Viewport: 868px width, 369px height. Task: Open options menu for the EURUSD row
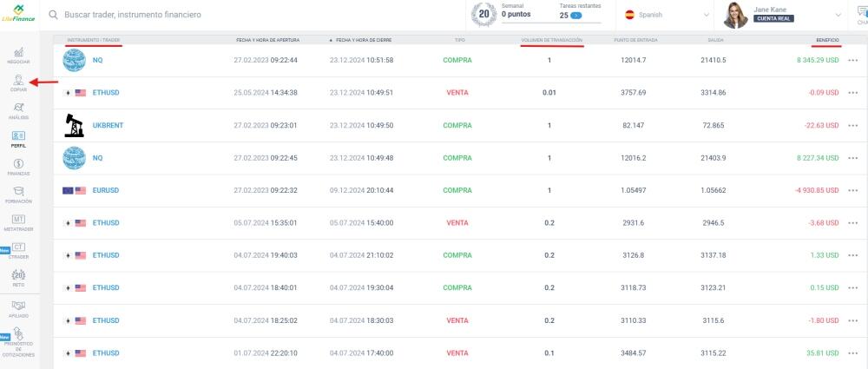point(853,191)
